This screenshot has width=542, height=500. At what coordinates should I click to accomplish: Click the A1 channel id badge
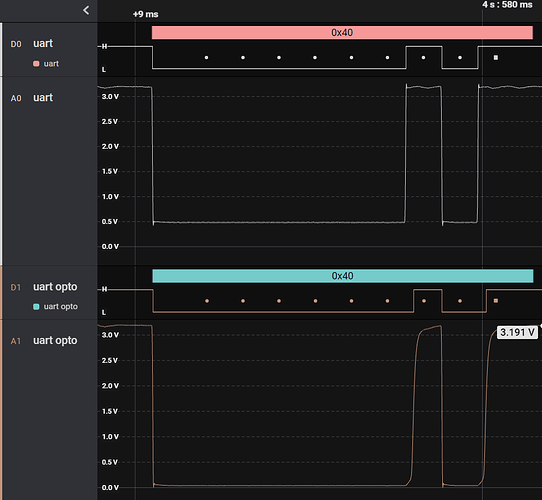click(16, 341)
